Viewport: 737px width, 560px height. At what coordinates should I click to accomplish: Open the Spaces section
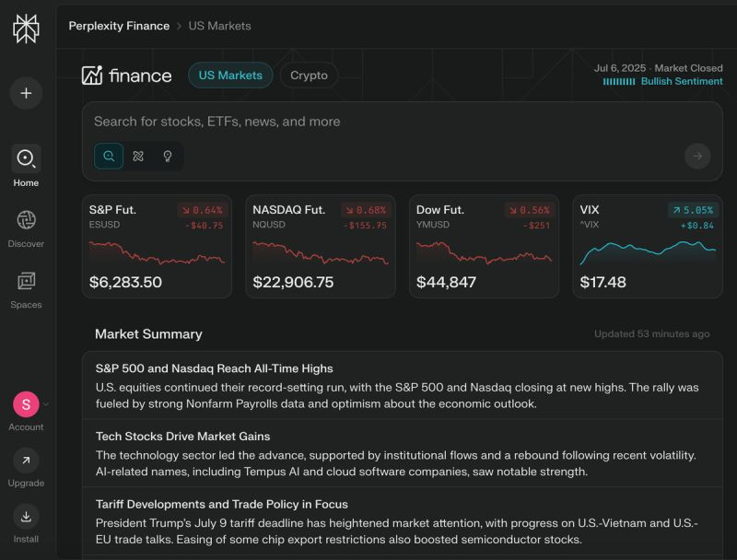[x=26, y=290]
